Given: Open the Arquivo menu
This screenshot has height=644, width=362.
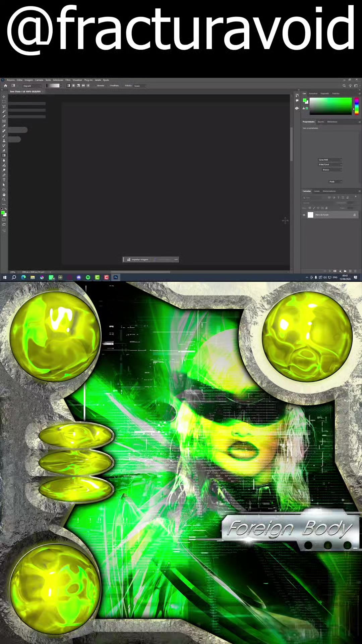Looking at the screenshot, I should coord(11,80).
